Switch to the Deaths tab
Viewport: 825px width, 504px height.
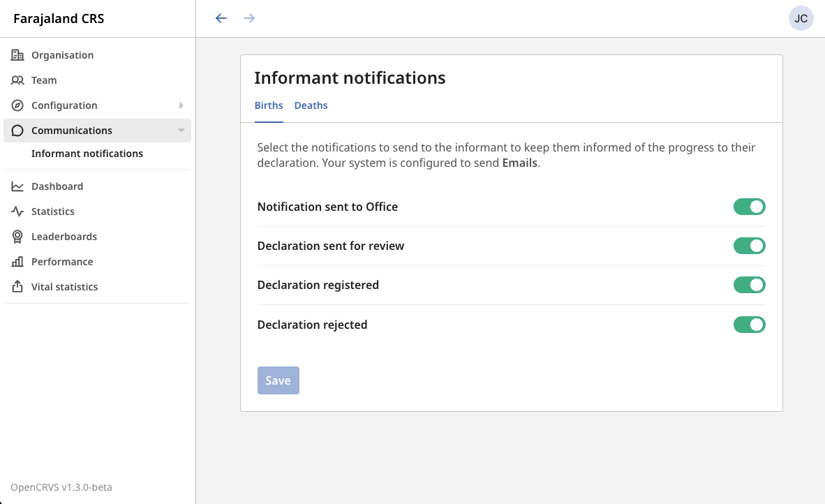coord(311,105)
